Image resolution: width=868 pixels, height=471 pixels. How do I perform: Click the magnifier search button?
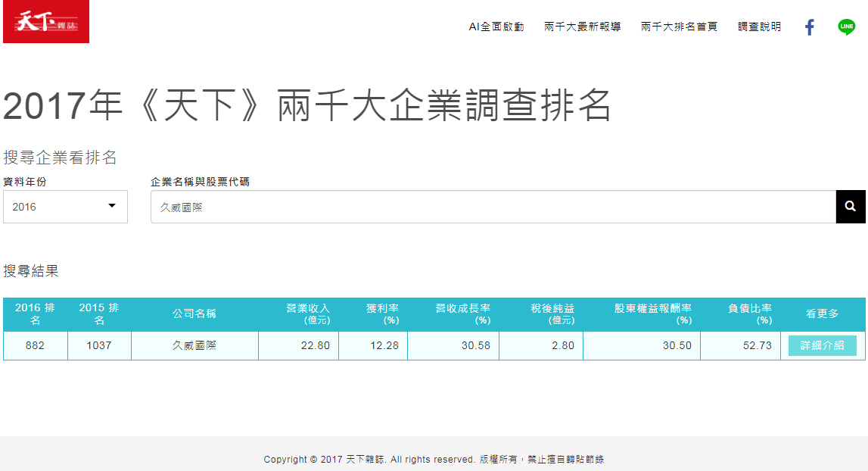851,207
